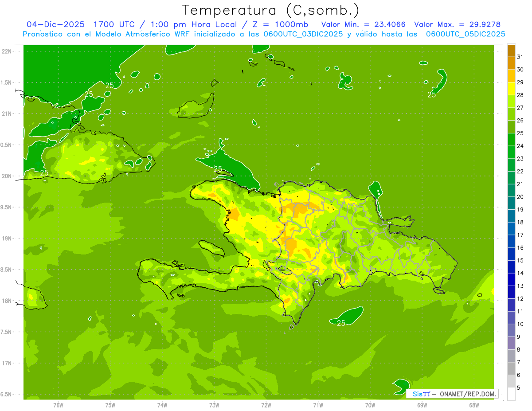Click the "69W" longitude label
This screenshot has height=411, width=532.
coord(422,405)
